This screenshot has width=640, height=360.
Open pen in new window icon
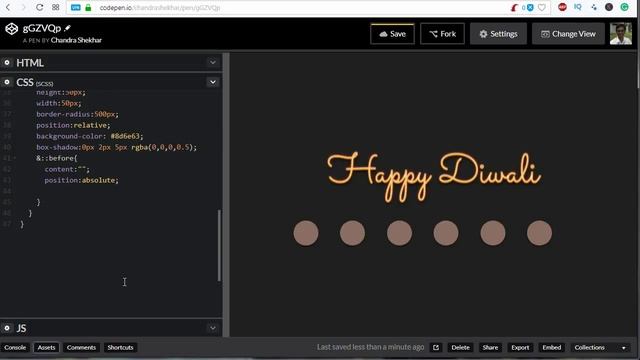click(436, 347)
